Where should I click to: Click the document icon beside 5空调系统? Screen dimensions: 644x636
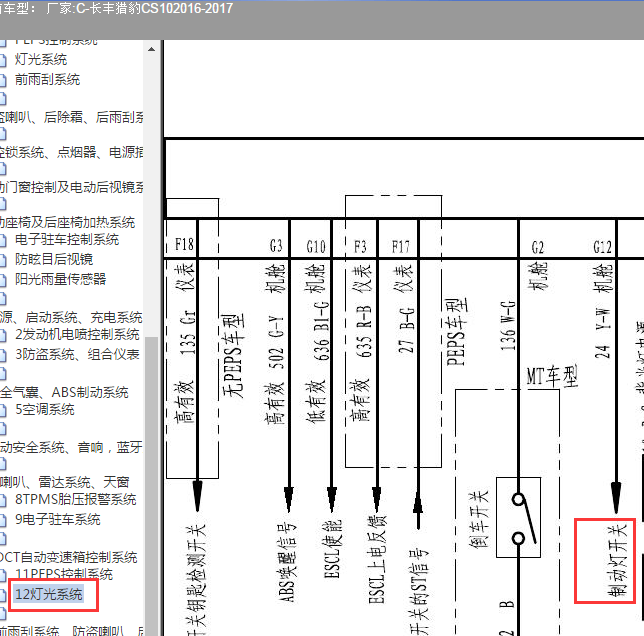(x=2, y=410)
